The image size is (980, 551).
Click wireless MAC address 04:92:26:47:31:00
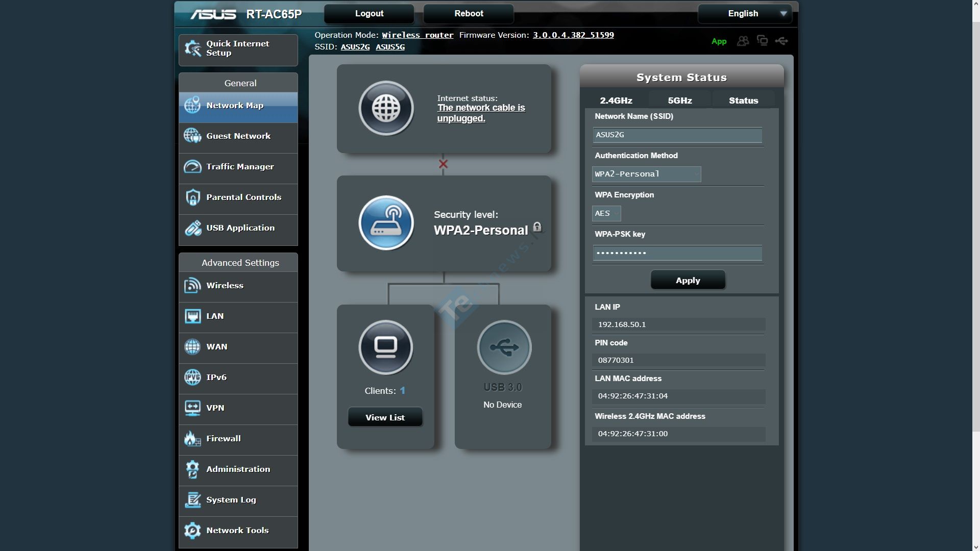tap(632, 434)
